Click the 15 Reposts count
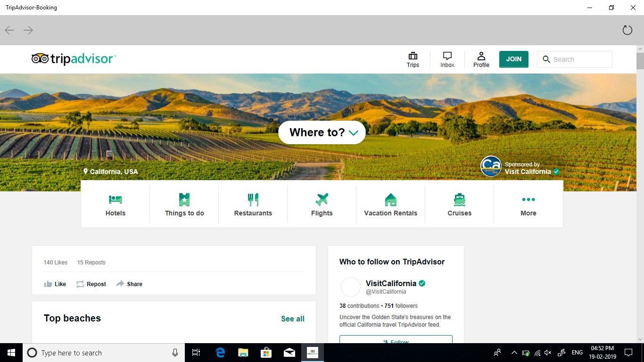The image size is (644, 362). point(91,263)
